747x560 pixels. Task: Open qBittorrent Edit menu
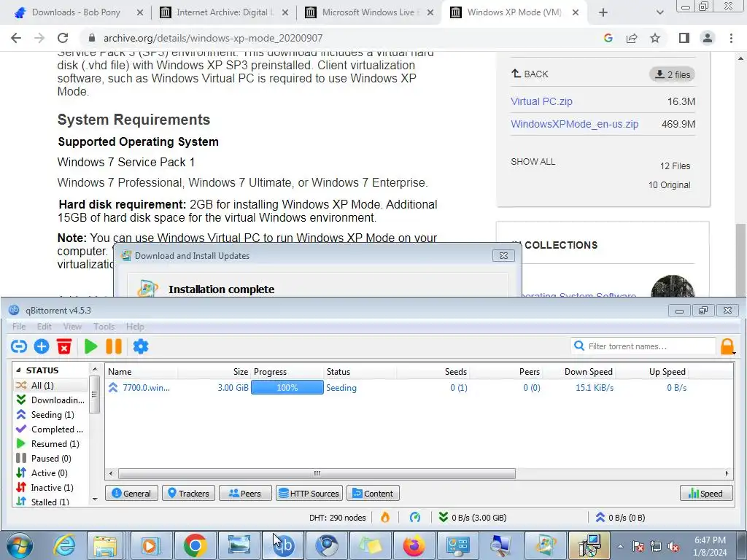(x=44, y=326)
